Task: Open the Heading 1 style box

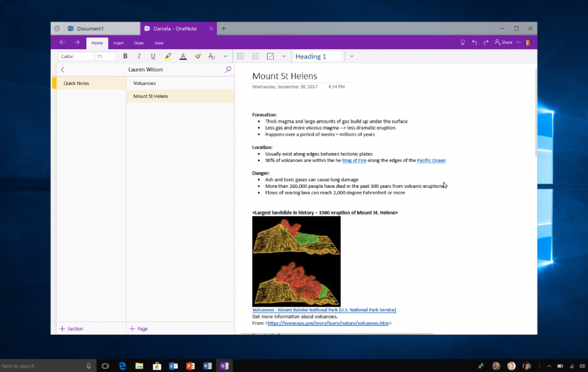Action: [x=317, y=56]
